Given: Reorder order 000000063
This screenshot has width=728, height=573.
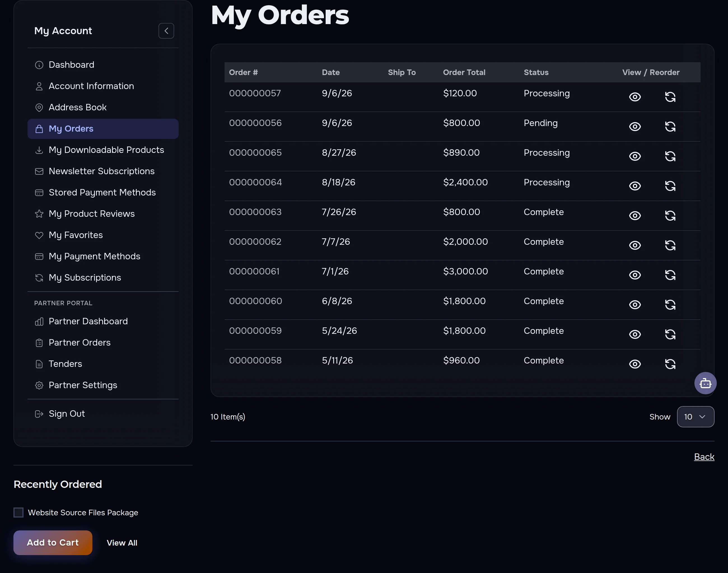Looking at the screenshot, I should coord(670,216).
